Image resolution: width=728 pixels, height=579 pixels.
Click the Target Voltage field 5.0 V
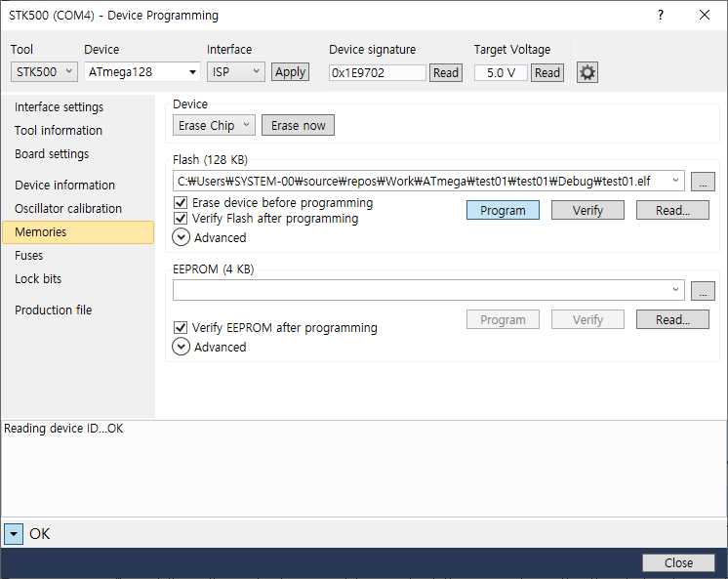[x=501, y=73]
